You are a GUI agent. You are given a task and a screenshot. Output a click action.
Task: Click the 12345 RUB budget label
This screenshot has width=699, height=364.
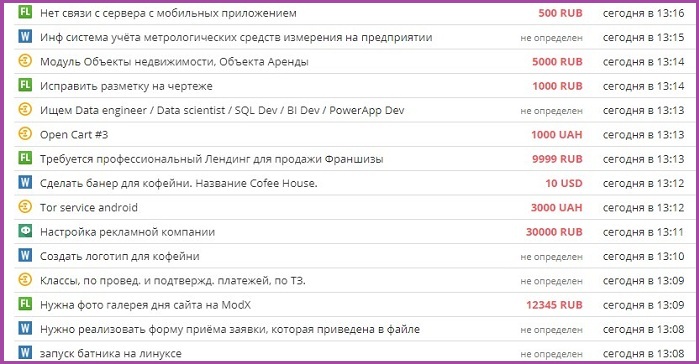point(554,305)
